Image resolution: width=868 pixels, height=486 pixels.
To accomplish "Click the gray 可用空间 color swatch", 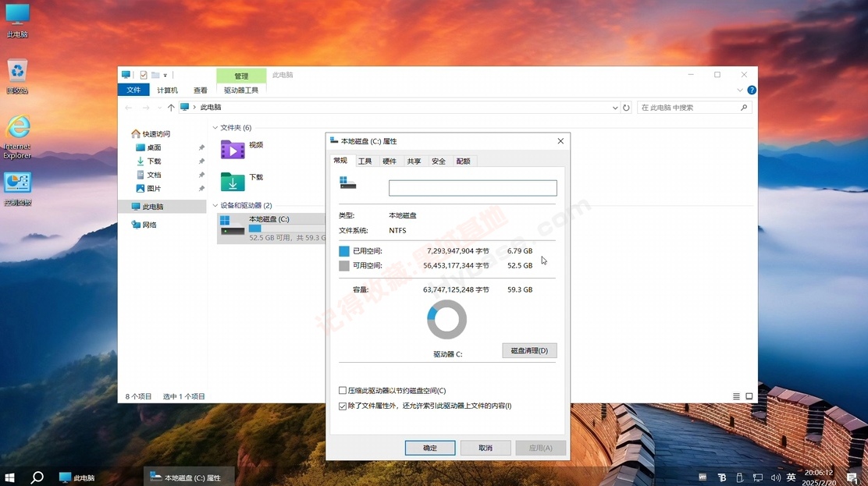I will pyautogui.click(x=343, y=266).
